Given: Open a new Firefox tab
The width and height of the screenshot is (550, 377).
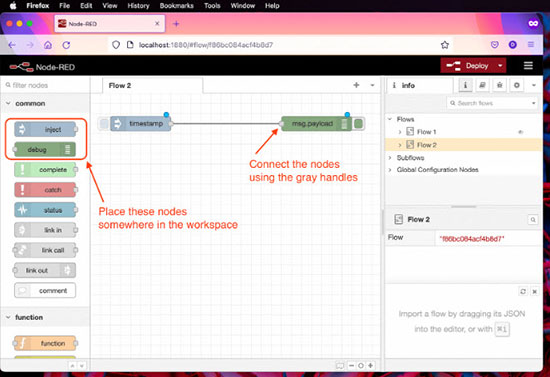Looking at the screenshot, I should pyautogui.click(x=176, y=24).
